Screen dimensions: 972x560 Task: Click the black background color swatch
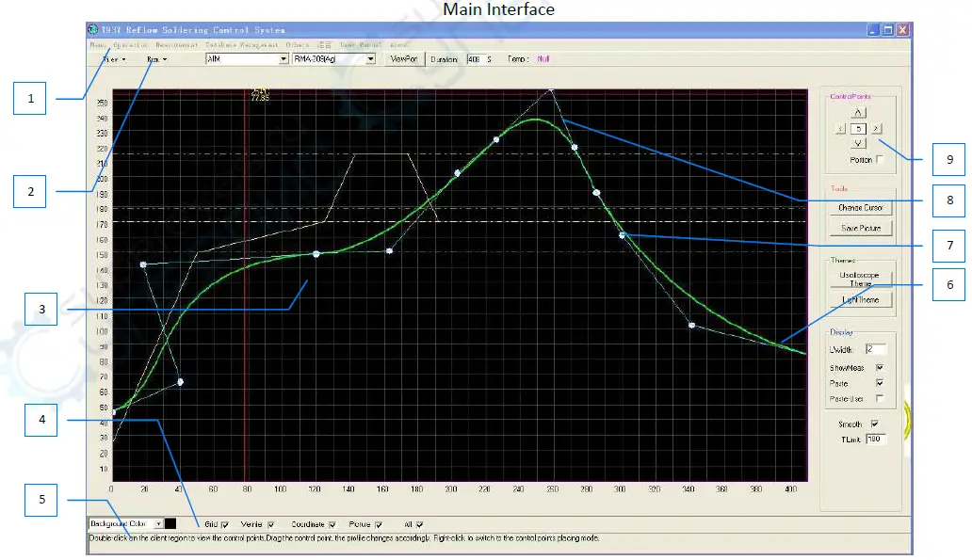point(170,524)
